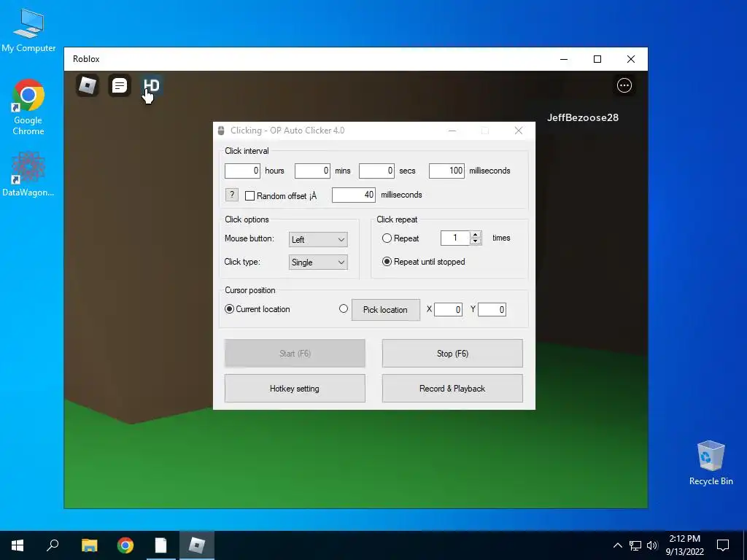Click the repeat times number field
The image size is (747, 560).
click(455, 238)
